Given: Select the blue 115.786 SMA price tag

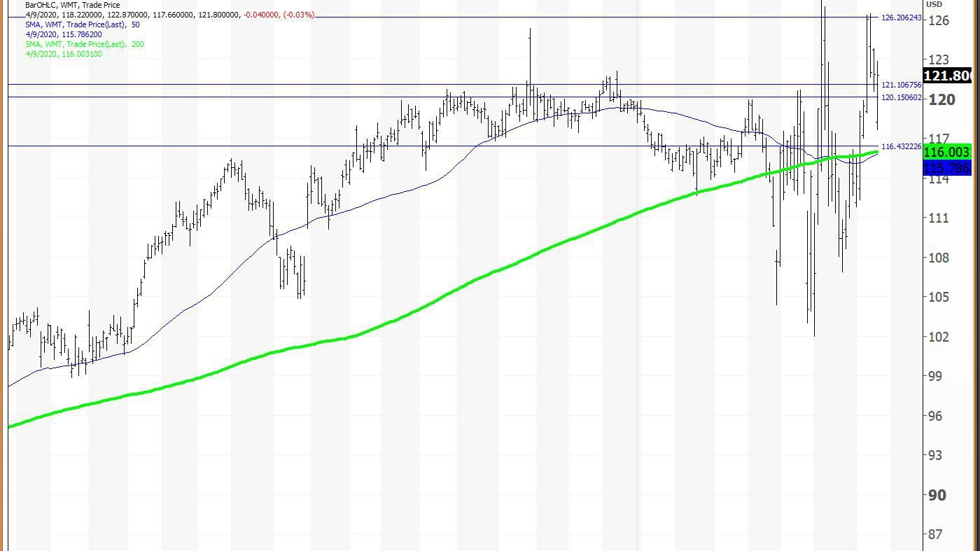Looking at the screenshot, I should pos(948,168).
